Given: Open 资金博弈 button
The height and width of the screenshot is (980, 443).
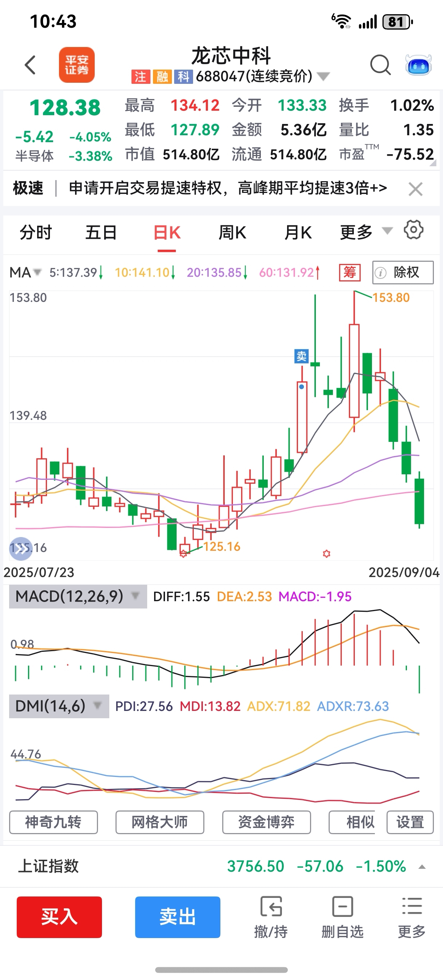Looking at the screenshot, I should pos(266,822).
